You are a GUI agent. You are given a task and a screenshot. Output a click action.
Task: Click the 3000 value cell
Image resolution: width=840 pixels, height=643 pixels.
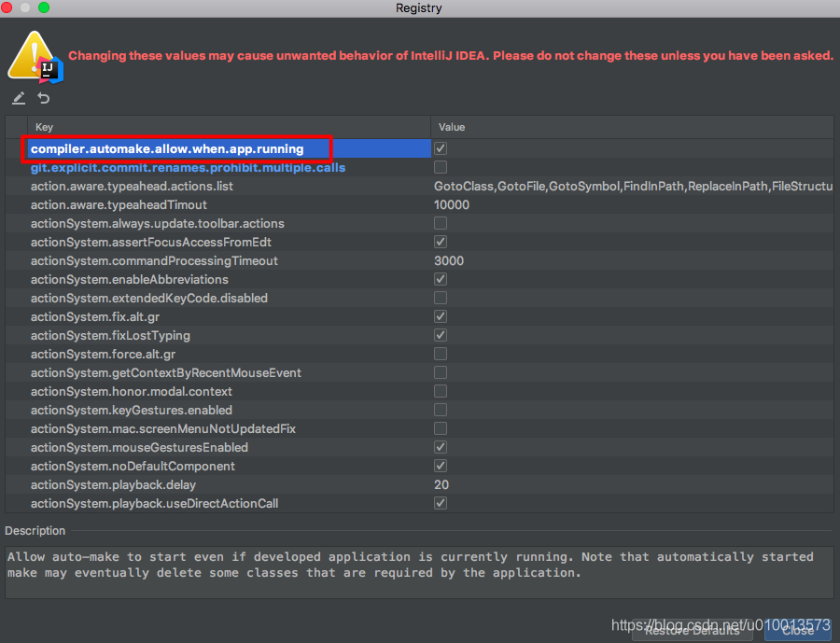pyautogui.click(x=449, y=261)
